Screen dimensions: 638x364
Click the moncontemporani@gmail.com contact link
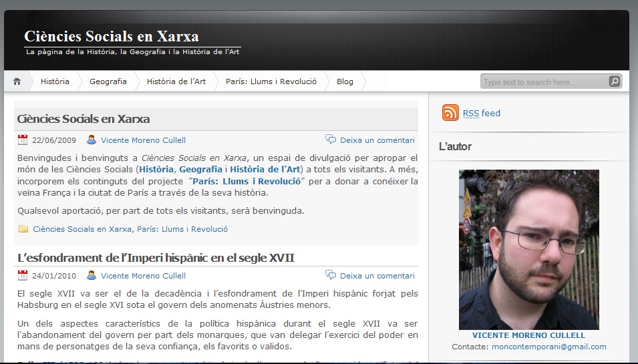[x=548, y=347]
